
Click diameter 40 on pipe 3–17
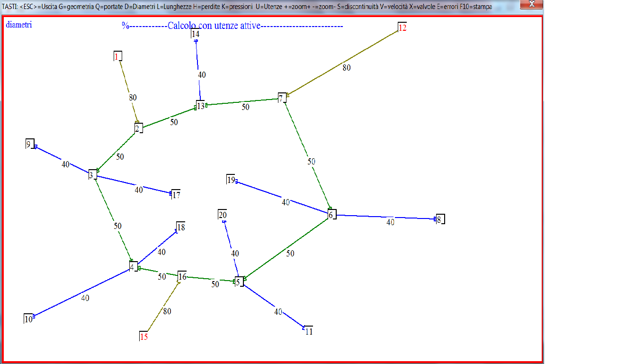tap(139, 190)
